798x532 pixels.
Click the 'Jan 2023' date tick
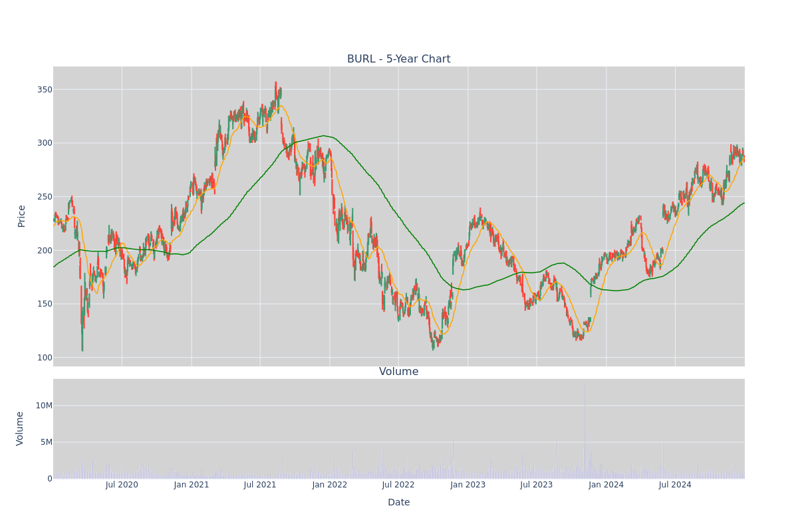[x=468, y=485]
